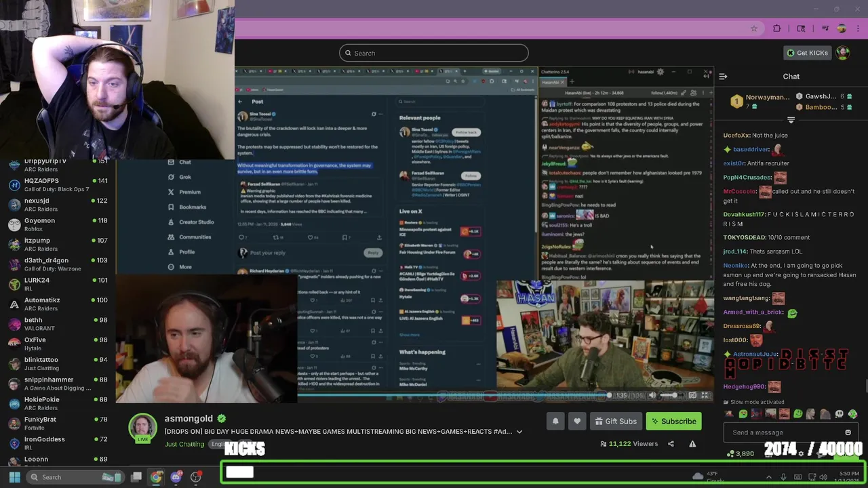Click the Gift Subs button
The width and height of the screenshot is (868, 488).
pyautogui.click(x=616, y=421)
